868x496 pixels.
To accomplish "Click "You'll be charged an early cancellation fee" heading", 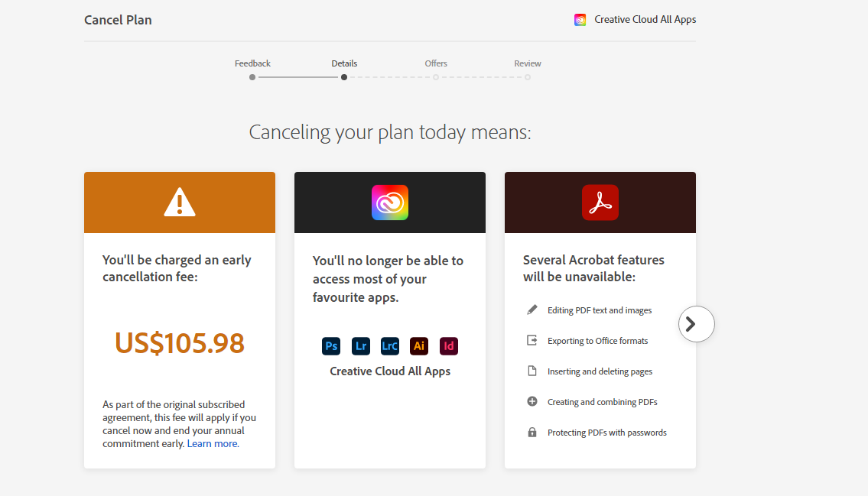I will tap(177, 268).
